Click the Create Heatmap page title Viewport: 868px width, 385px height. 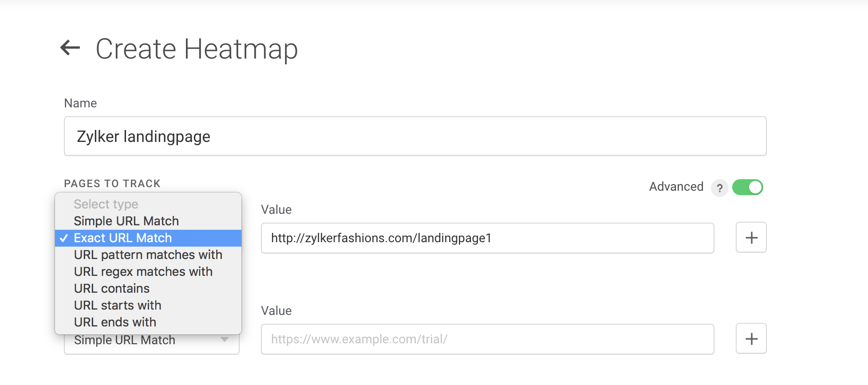pos(197,48)
